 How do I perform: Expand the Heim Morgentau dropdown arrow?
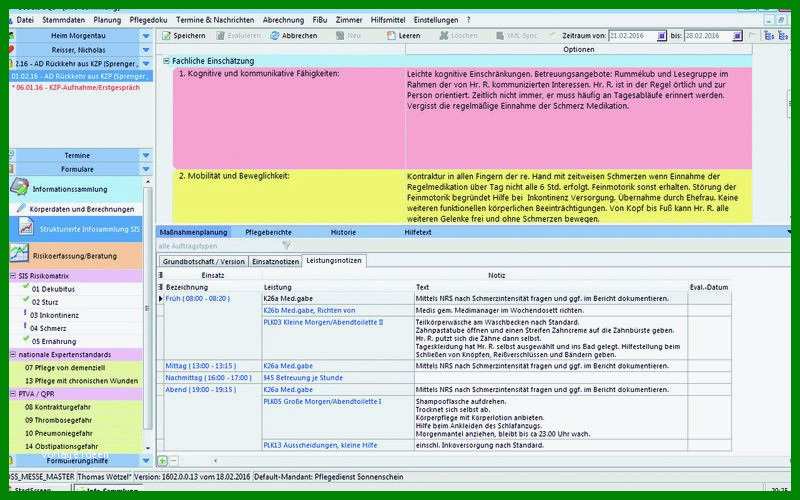[146, 36]
